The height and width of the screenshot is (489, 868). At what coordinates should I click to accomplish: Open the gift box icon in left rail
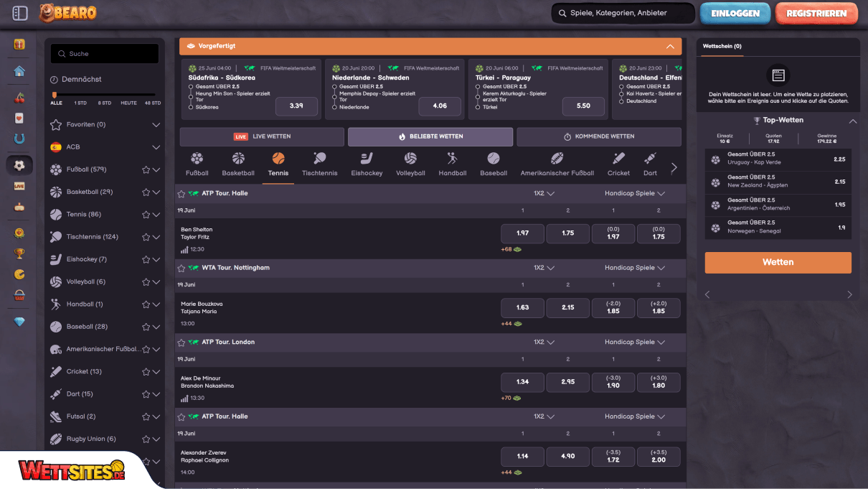click(19, 44)
